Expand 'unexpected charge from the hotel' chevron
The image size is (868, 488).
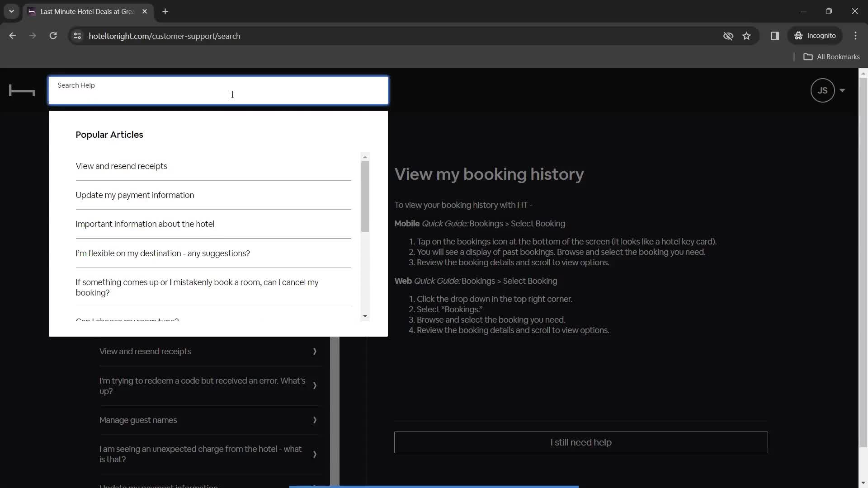pyautogui.click(x=315, y=454)
